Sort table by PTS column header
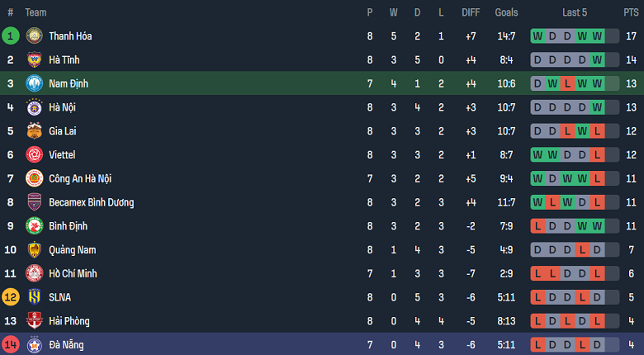 631,12
